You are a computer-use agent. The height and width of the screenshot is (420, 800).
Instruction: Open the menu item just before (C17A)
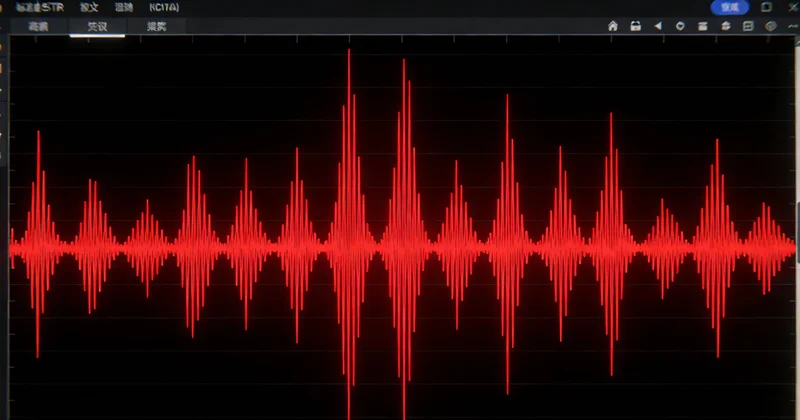coord(124,7)
